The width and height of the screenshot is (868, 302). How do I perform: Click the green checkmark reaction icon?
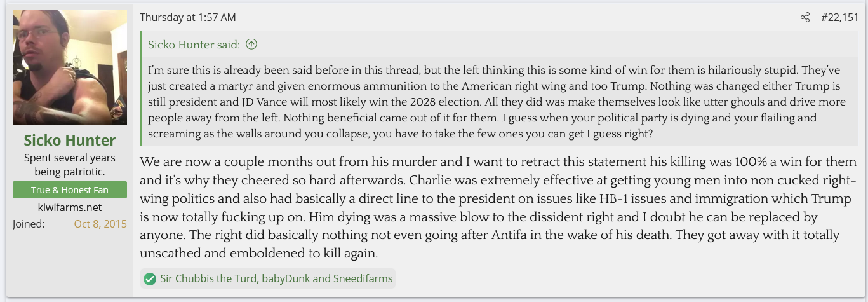150,278
